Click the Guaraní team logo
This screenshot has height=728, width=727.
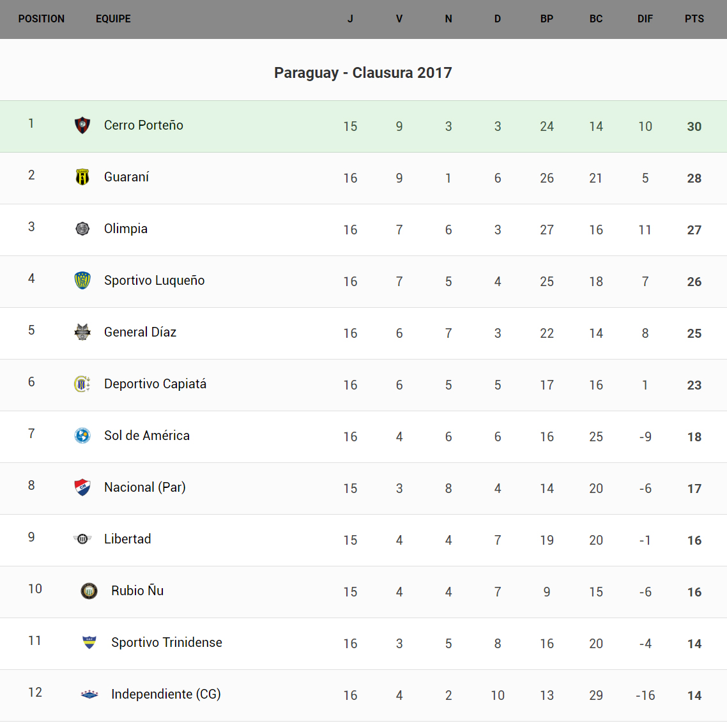tap(82, 177)
